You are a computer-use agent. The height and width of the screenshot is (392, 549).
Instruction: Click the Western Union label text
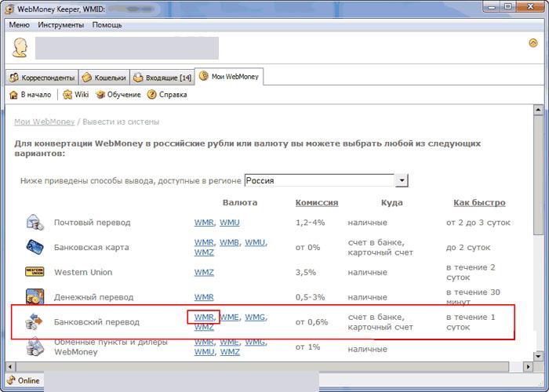[83, 272]
